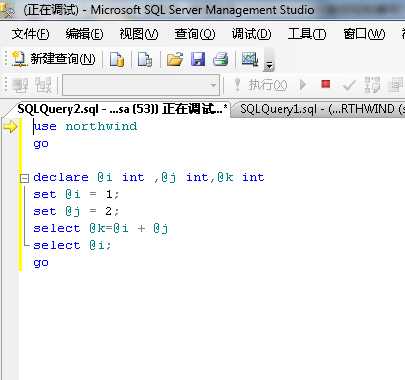Click the 'select @k=@i + @j' line
Screen dimensions: 405x380
tap(101, 228)
